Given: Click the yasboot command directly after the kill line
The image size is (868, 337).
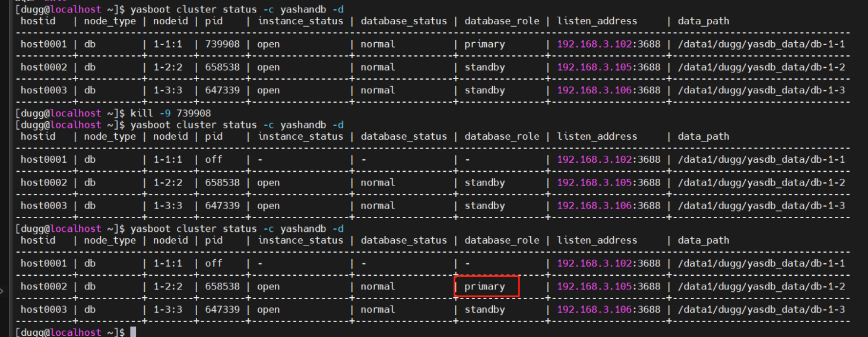Looking at the screenshot, I should click(x=237, y=125).
